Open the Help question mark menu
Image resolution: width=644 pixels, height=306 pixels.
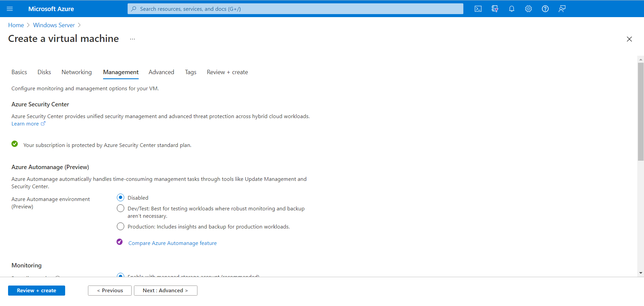[545, 9]
